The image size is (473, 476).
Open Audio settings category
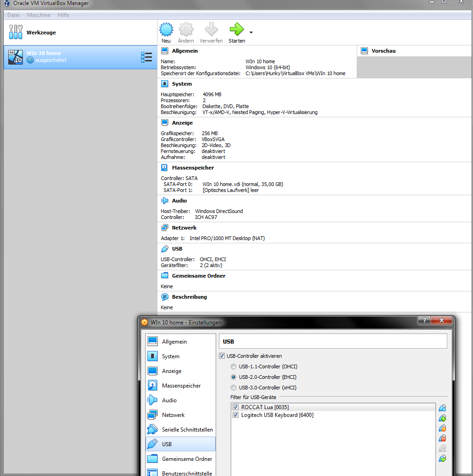point(180,400)
